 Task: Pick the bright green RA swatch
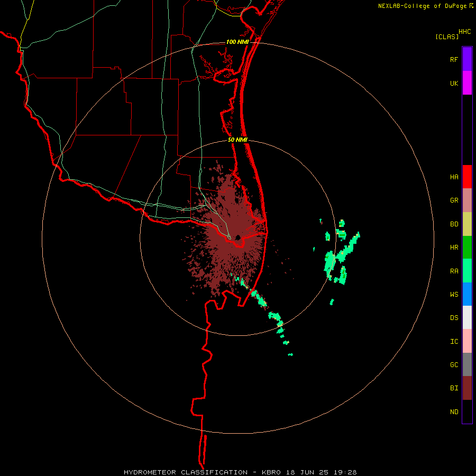pos(467,271)
